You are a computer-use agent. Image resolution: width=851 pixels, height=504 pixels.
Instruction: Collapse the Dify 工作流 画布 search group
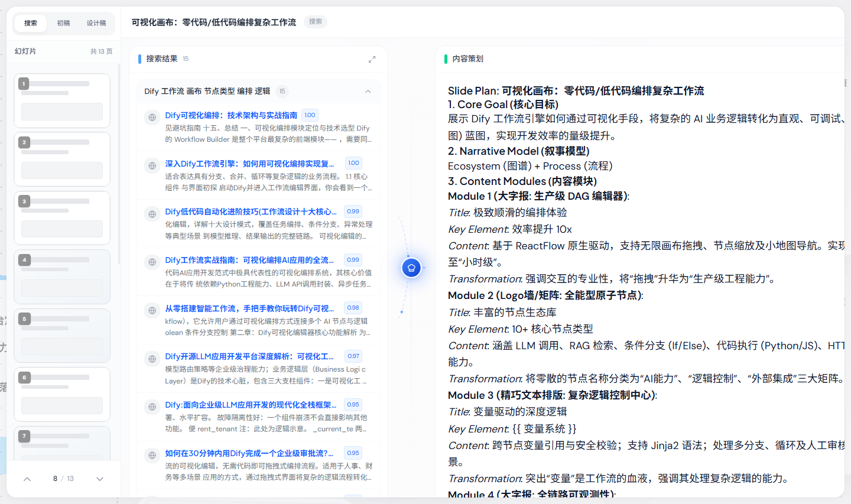pyautogui.click(x=368, y=91)
